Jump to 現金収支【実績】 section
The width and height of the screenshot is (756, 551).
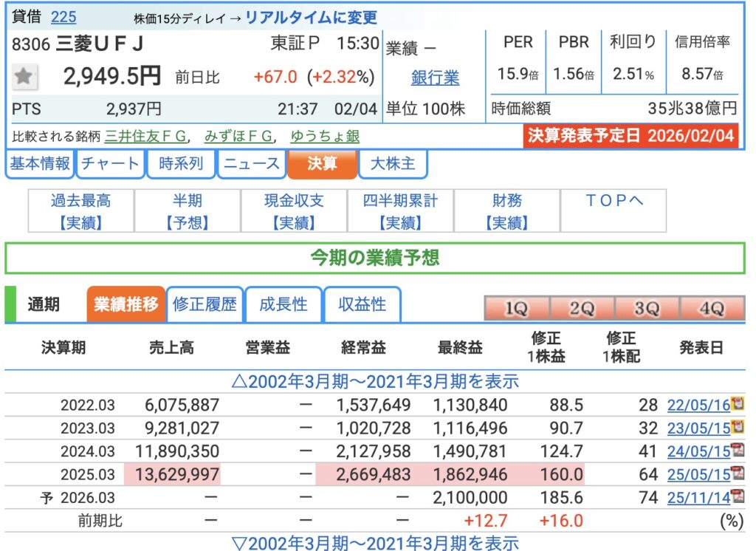click(x=294, y=211)
